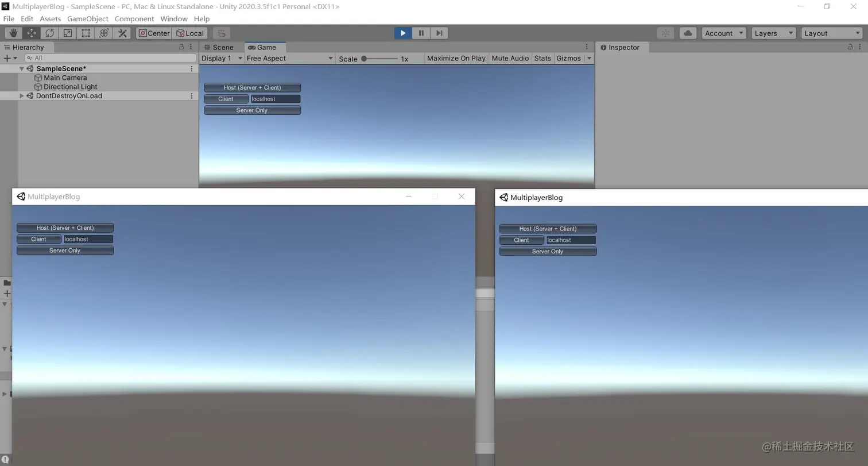Screen dimensions: 868x466
Task: Toggle pivot mode Center button
Action: point(154,33)
